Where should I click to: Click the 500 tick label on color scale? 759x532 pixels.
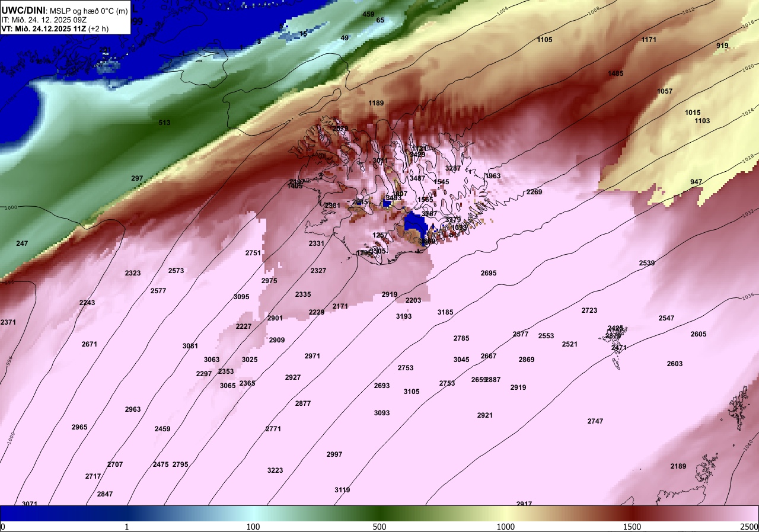(x=379, y=527)
